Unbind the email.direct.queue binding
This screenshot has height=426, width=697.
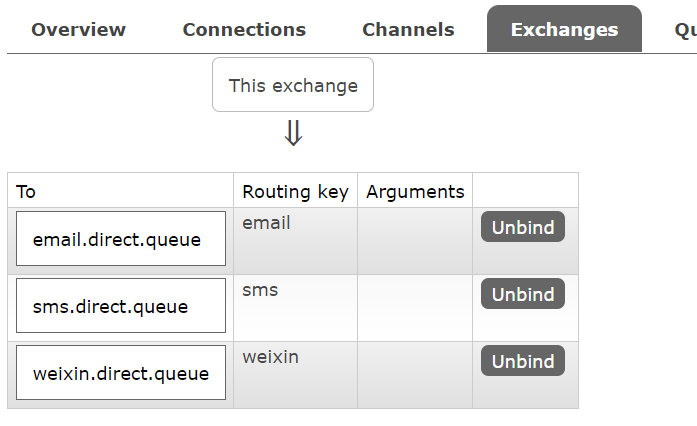[523, 227]
